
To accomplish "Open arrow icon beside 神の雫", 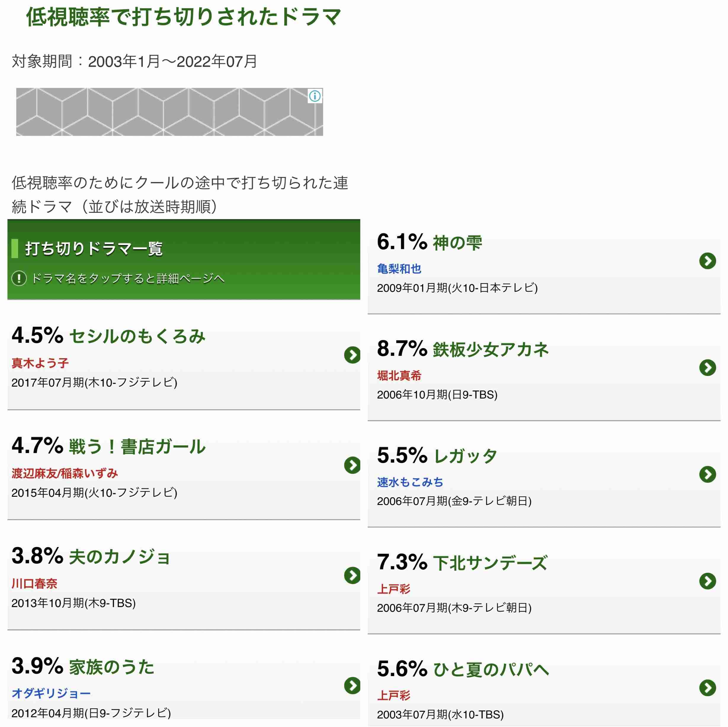I will (x=707, y=261).
